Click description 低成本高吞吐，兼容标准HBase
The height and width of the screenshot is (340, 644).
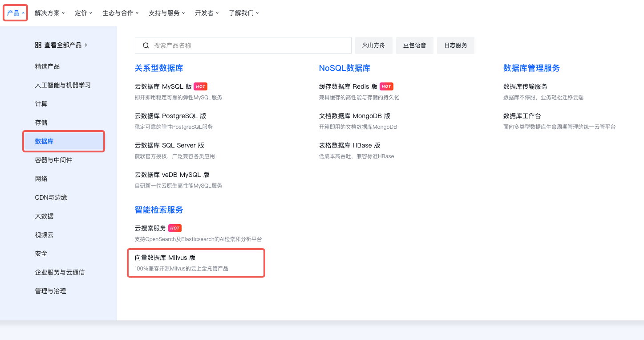click(x=356, y=156)
